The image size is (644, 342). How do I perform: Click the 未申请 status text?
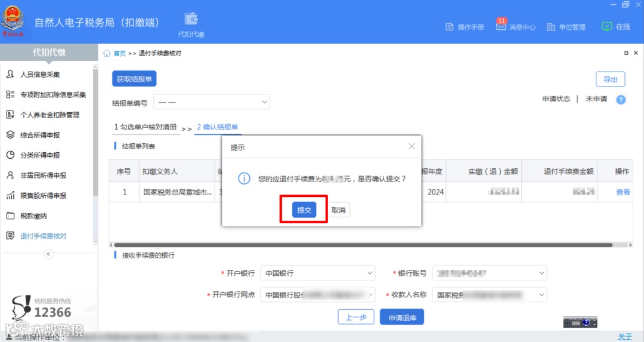(596, 98)
